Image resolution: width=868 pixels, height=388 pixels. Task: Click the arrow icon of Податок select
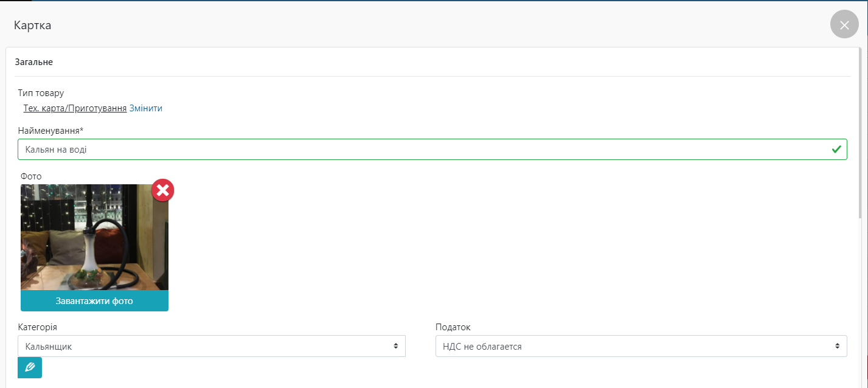click(837, 346)
